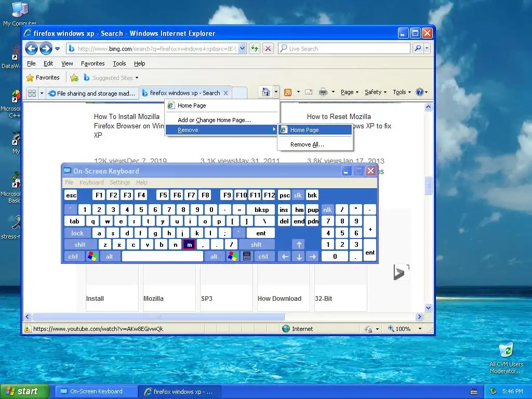532x399 pixels.
Task: Click the ent key on main keyboard
Action: click(261, 233)
